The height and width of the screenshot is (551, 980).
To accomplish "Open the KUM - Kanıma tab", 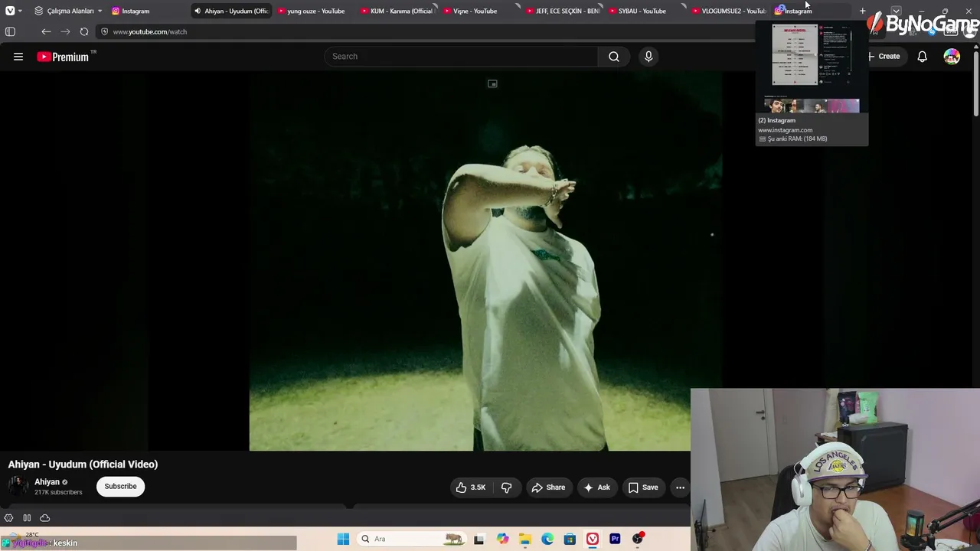I will [396, 11].
